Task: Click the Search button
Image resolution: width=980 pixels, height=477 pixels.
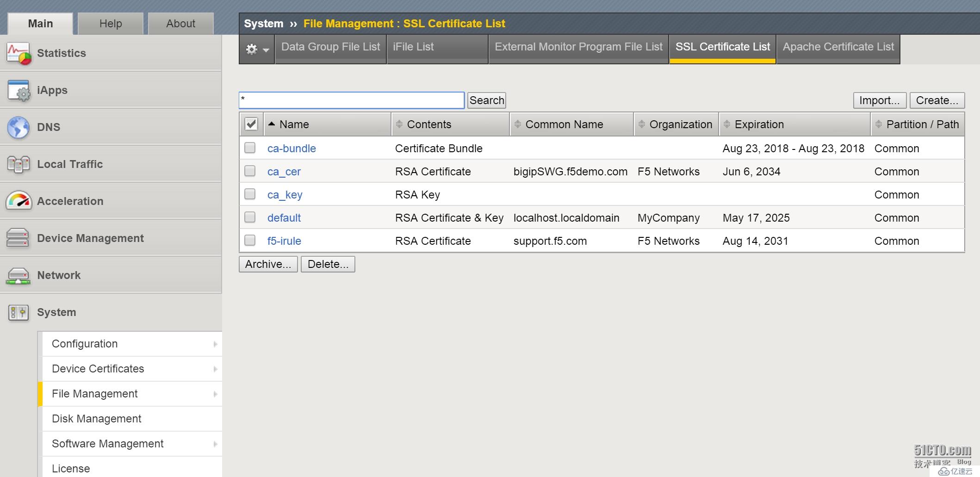Action: click(487, 100)
